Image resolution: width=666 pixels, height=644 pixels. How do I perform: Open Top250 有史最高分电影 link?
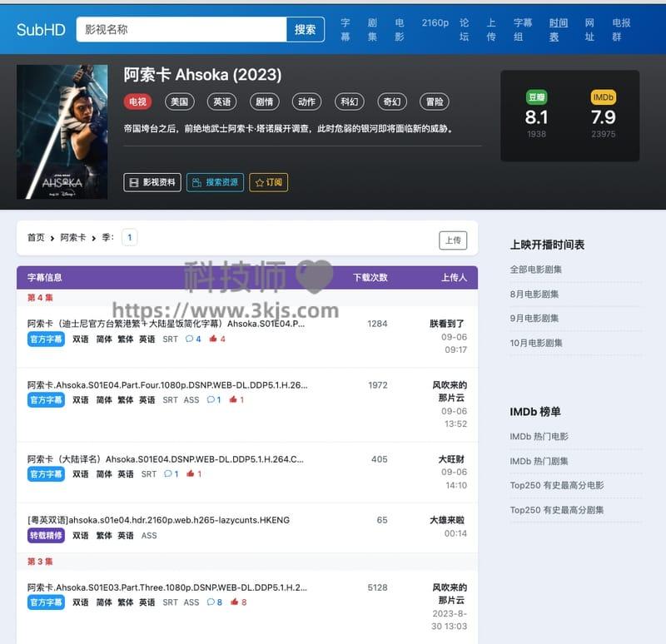click(557, 485)
